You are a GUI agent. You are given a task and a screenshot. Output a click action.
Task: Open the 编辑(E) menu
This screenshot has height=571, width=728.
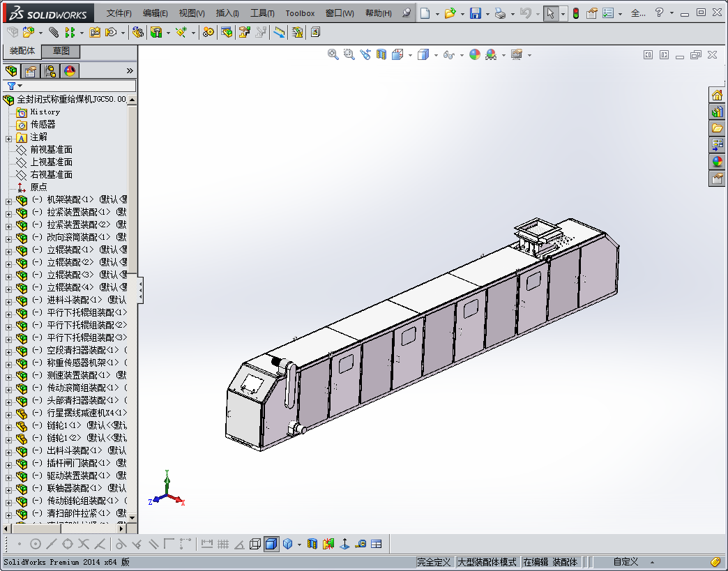[155, 13]
